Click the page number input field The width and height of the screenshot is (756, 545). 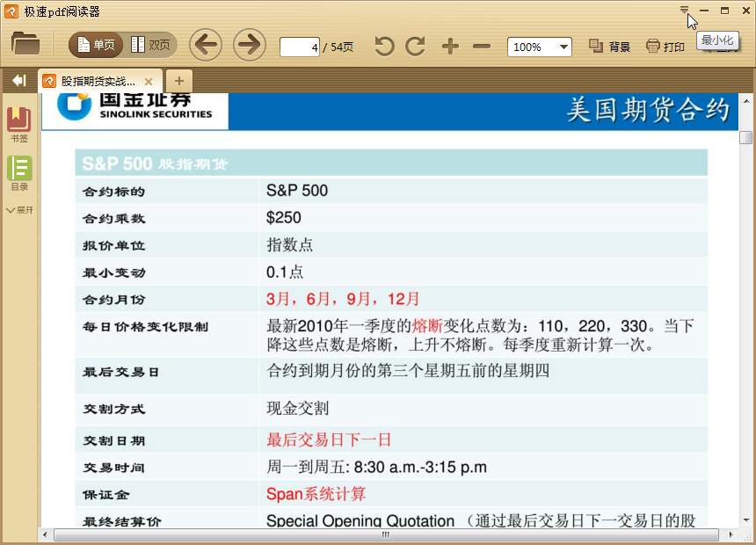coord(300,47)
